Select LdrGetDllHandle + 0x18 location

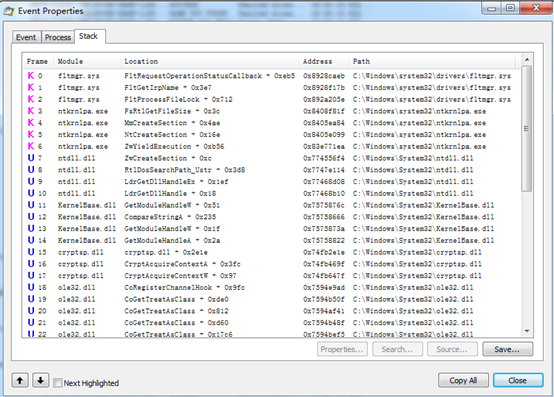click(x=170, y=193)
